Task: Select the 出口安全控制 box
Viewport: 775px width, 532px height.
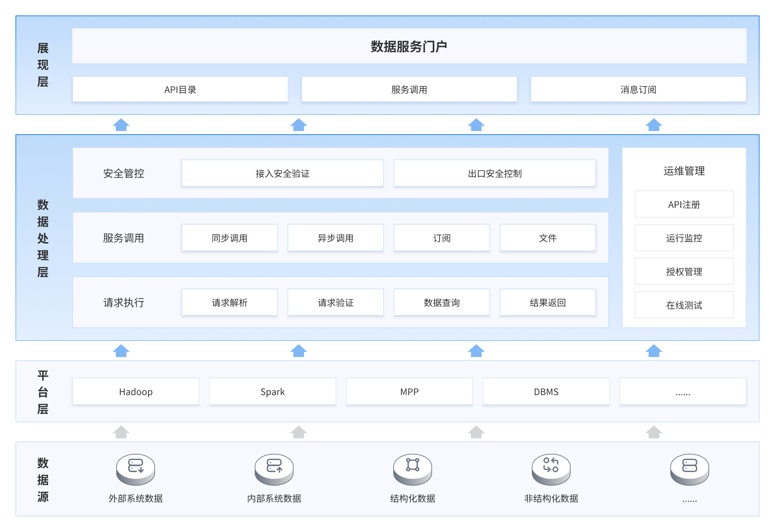Action: pos(494,173)
